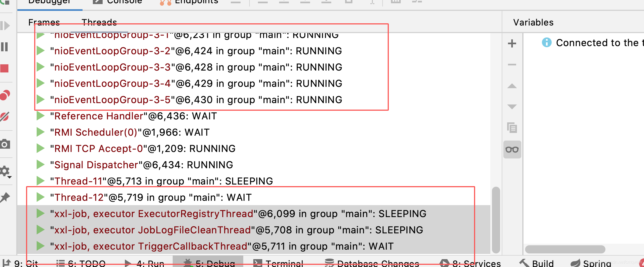Viewport: 644px width, 267px height.
Task: Open View Breakpoints red circles icon
Action: click(5, 95)
